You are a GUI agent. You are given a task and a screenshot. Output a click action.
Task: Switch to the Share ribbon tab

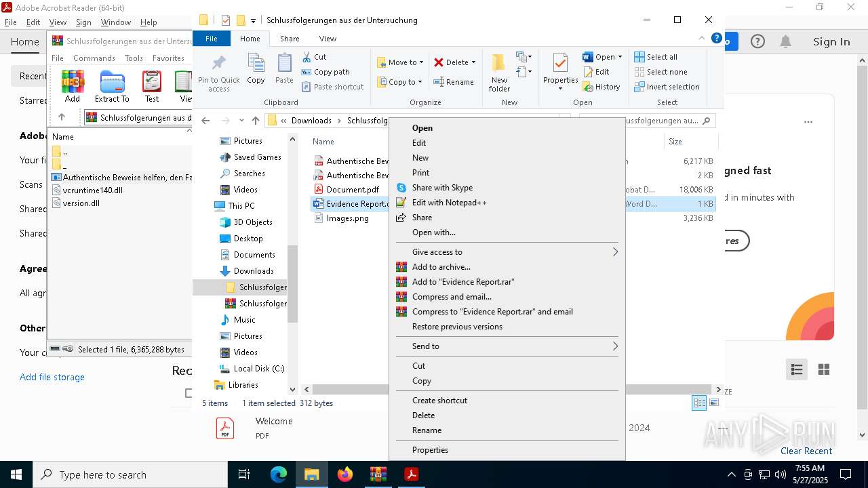(x=290, y=39)
